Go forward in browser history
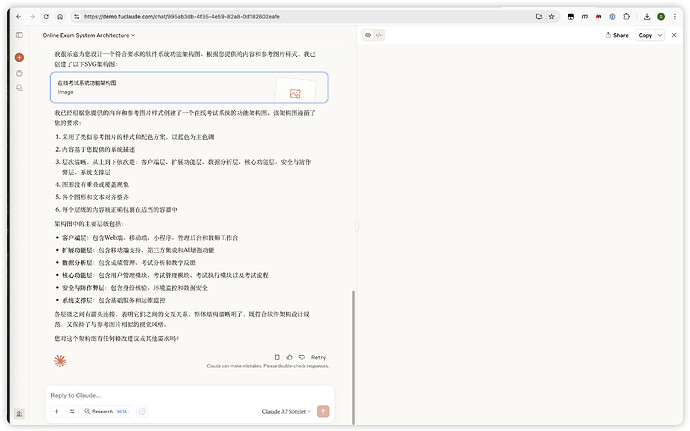This screenshot has width=690, height=431. pos(32,17)
